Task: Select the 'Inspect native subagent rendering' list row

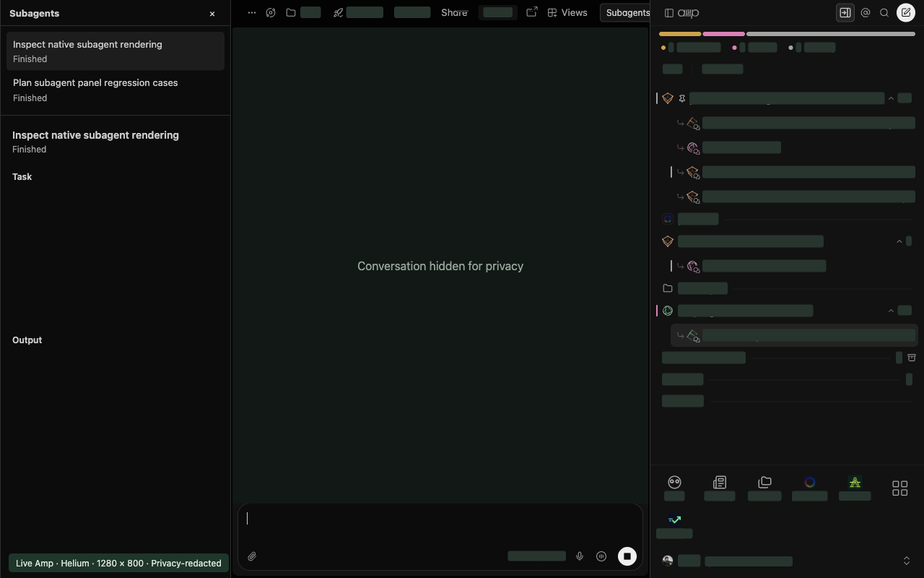Action: click(x=115, y=51)
